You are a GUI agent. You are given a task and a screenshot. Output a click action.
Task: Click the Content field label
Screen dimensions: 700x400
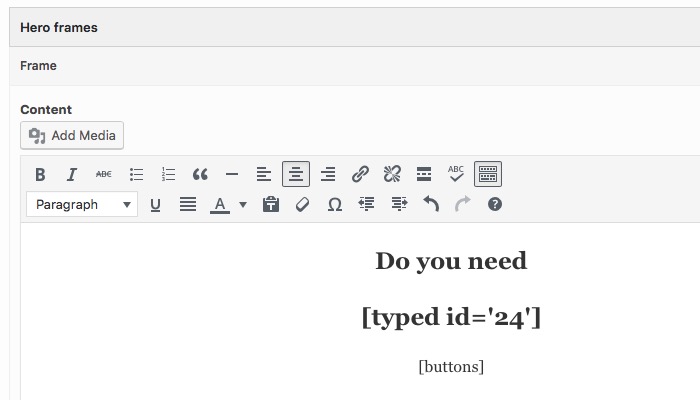click(x=46, y=109)
